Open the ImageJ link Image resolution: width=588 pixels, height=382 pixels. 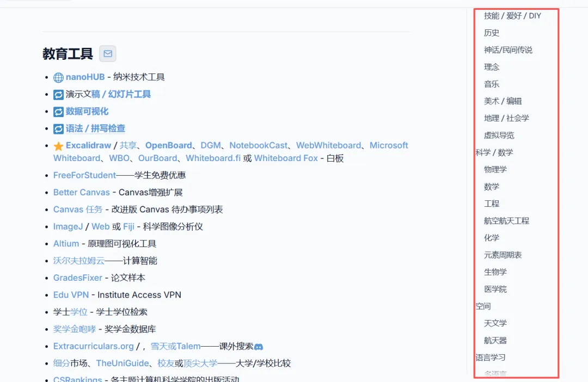[x=68, y=226]
